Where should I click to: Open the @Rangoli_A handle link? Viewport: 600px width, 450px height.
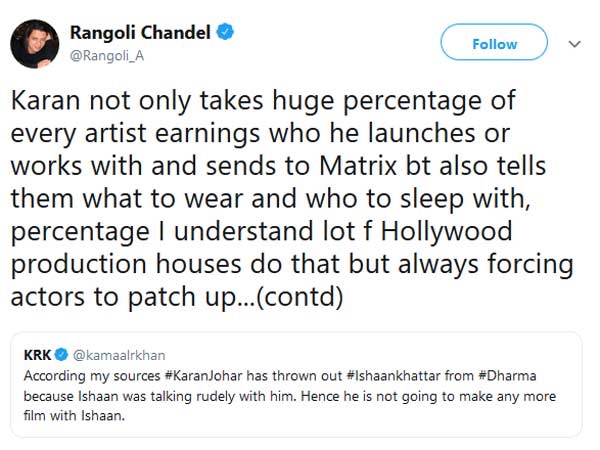(x=107, y=56)
